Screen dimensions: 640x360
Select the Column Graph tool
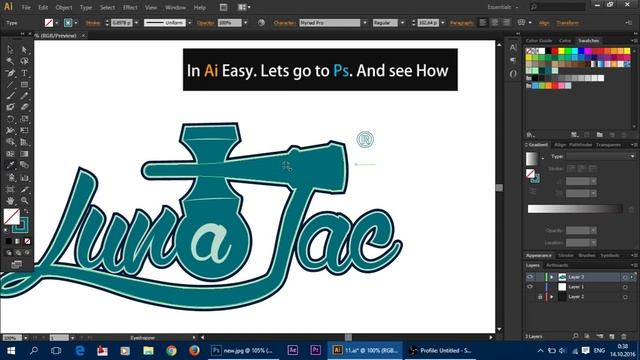coord(24,178)
